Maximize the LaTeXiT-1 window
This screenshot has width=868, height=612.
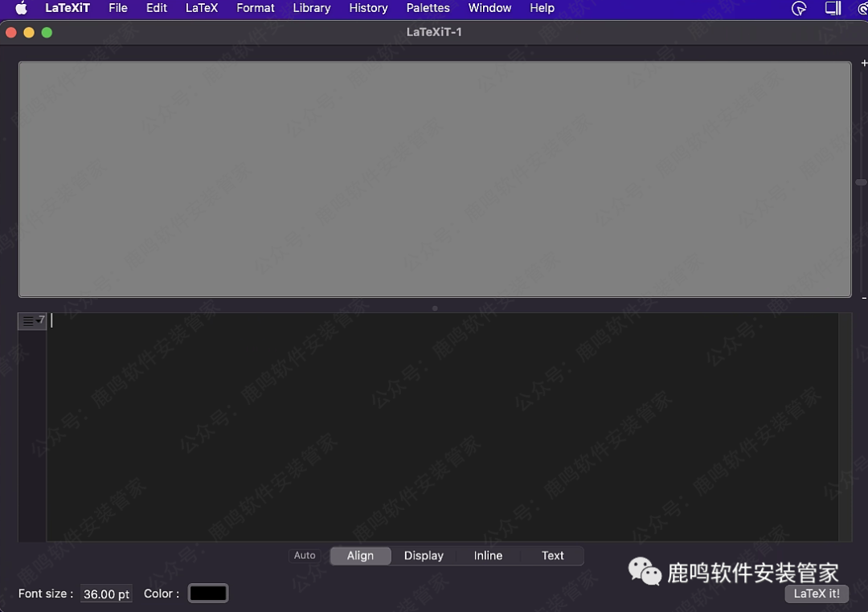point(47,33)
